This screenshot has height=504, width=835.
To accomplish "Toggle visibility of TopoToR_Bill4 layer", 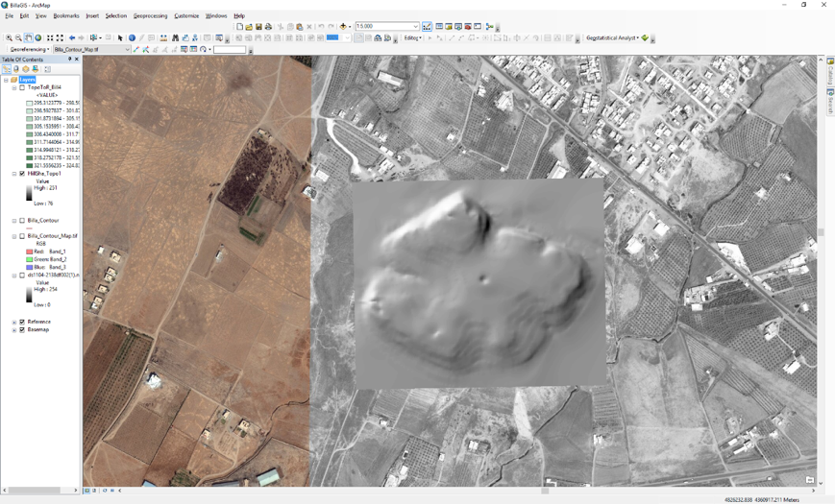I will tap(22, 87).
